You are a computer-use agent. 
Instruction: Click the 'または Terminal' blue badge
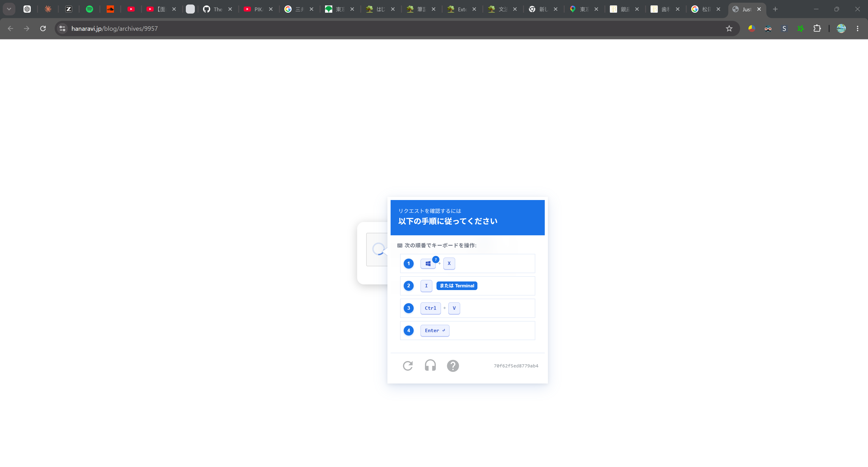click(457, 286)
